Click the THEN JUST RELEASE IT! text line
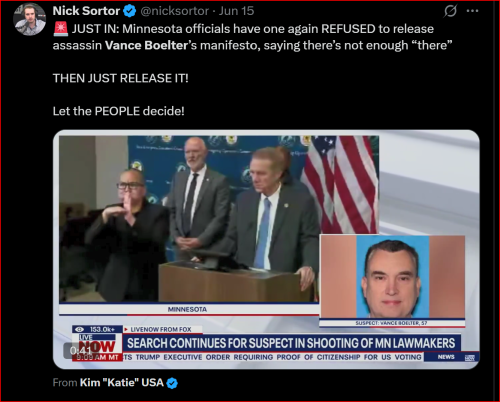This screenshot has height=402, width=500. 121,78
